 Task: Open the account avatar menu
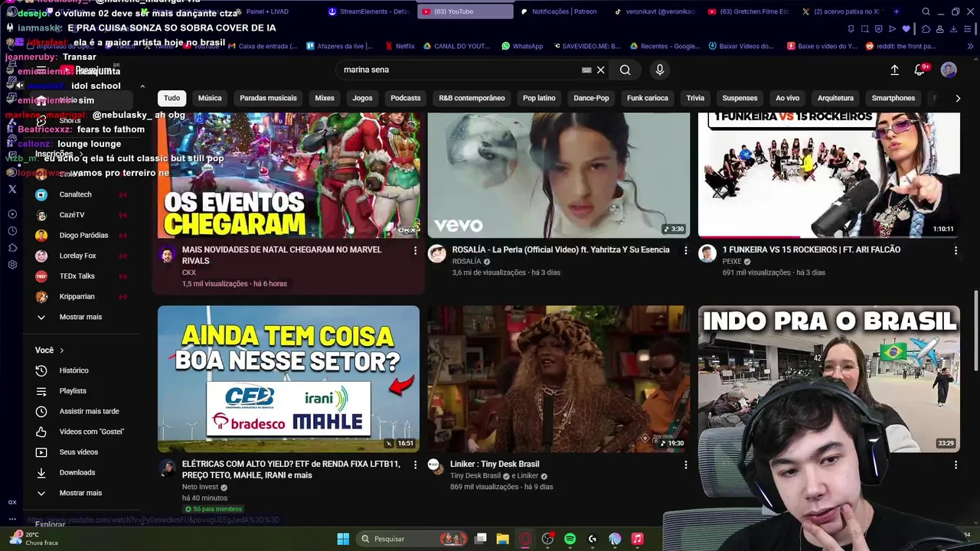pos(949,70)
